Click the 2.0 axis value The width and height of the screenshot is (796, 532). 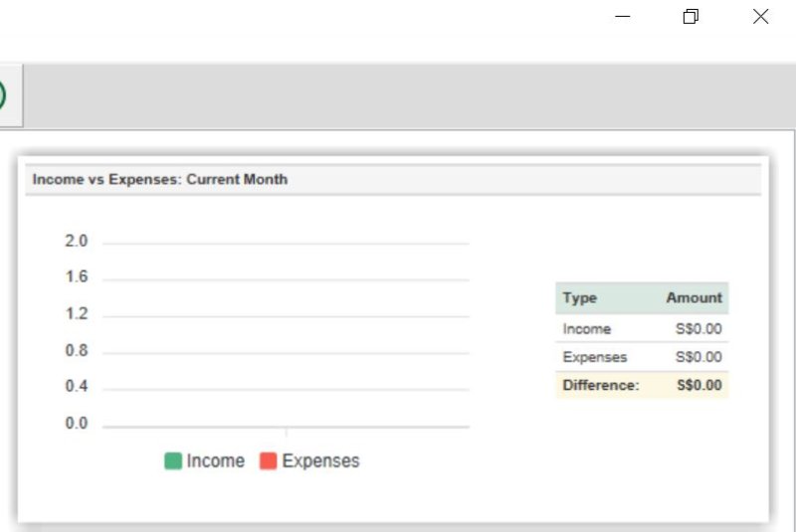pos(77,241)
